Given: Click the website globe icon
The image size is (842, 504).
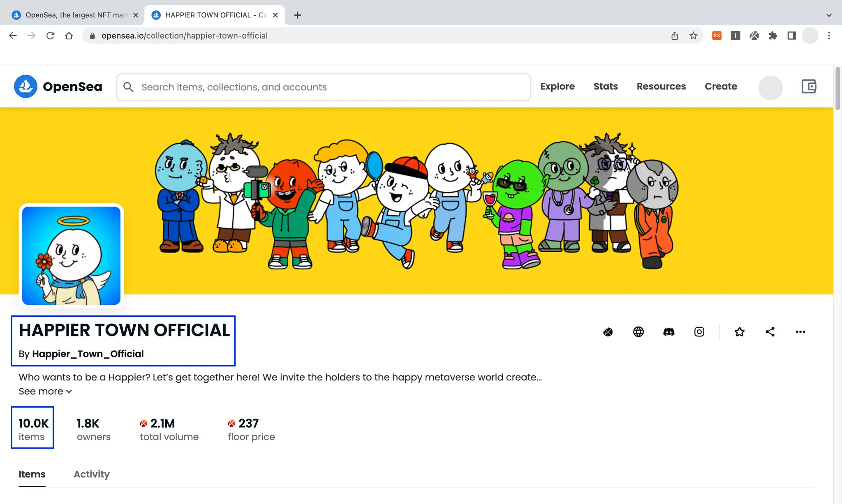Looking at the screenshot, I should pyautogui.click(x=638, y=331).
